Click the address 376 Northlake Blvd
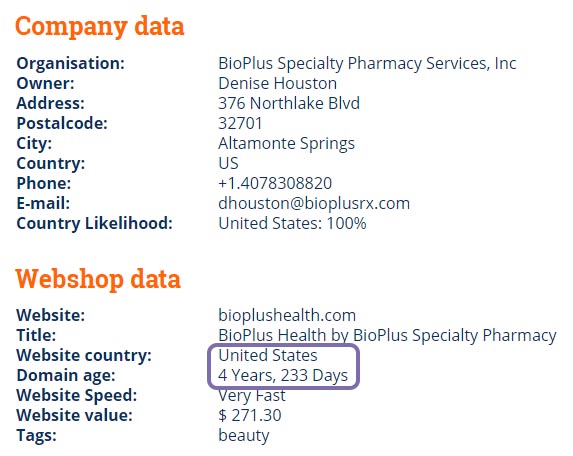 click(x=289, y=103)
